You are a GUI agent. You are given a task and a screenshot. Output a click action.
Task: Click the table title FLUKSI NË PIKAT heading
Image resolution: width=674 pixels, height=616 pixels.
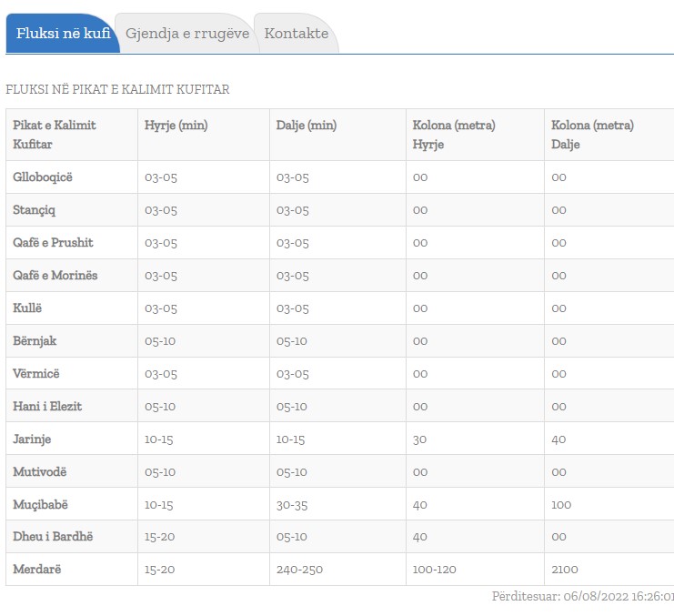click(117, 90)
